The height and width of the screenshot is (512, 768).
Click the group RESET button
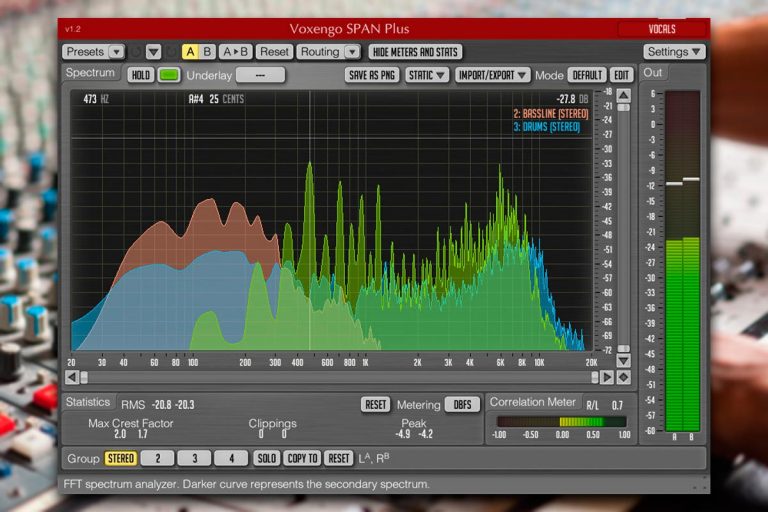pyautogui.click(x=338, y=459)
